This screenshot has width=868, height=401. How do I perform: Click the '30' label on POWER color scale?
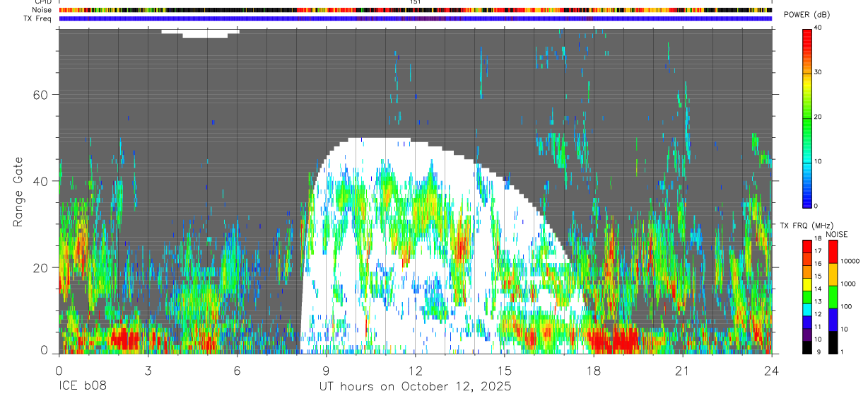[x=818, y=72]
